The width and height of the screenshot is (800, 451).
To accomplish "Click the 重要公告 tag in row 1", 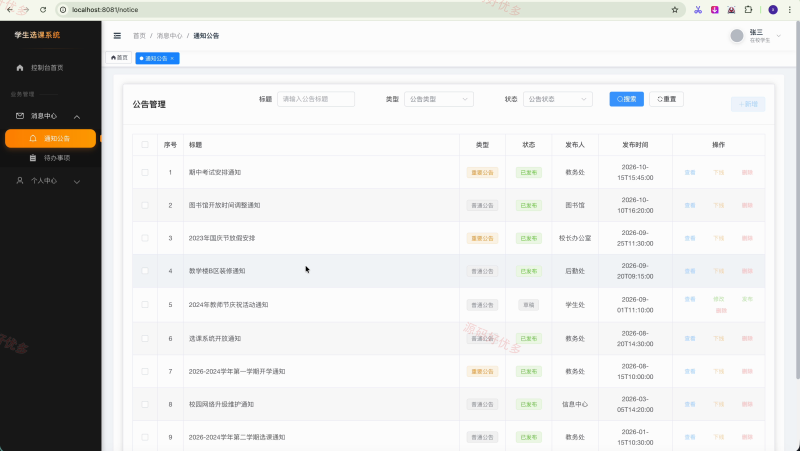I will point(482,172).
